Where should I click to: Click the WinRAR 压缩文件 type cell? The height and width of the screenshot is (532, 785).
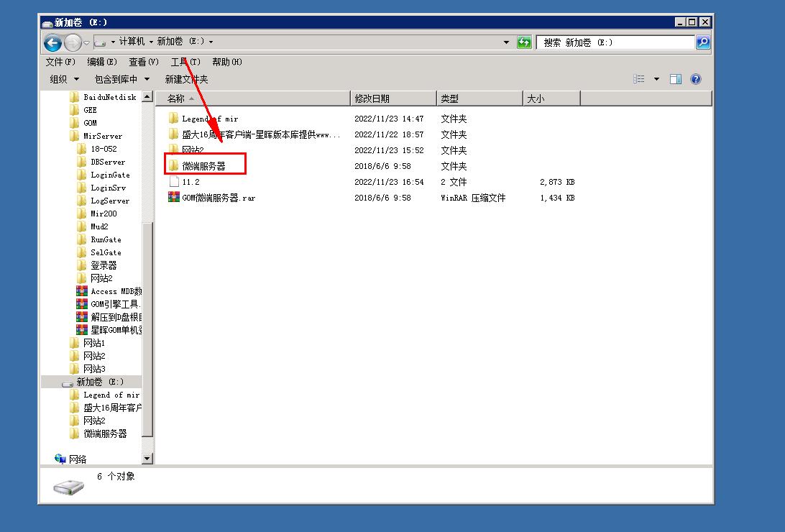point(473,198)
